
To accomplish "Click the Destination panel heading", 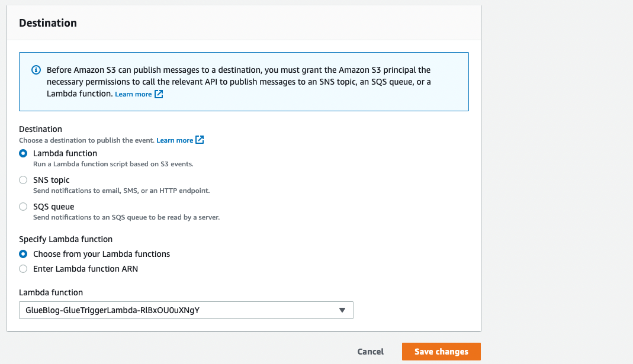I will [x=48, y=23].
